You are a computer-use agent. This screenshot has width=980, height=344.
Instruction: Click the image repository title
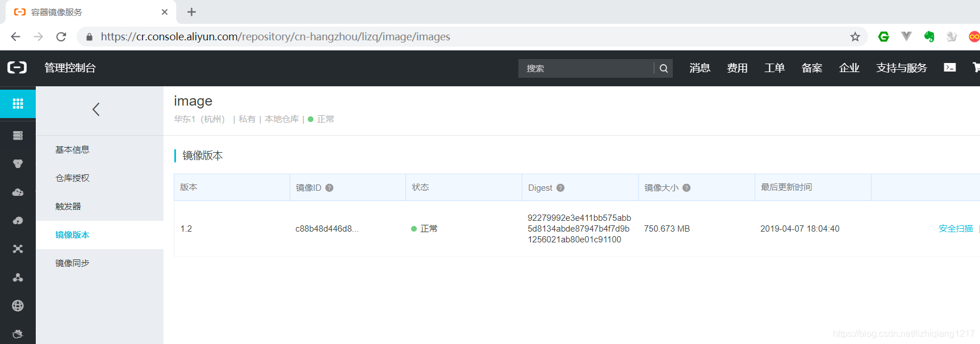point(193,101)
